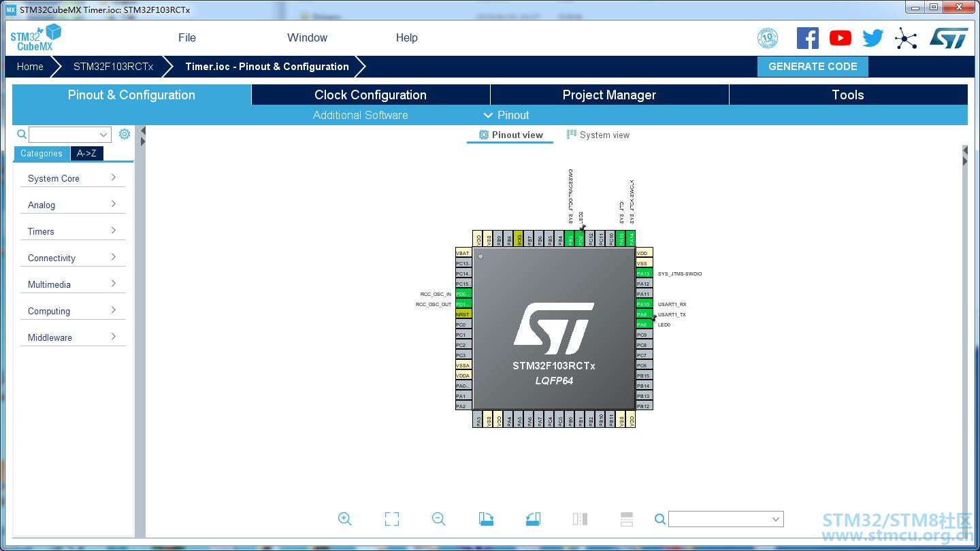Switch to the Pinout & Configuration tab

131,95
